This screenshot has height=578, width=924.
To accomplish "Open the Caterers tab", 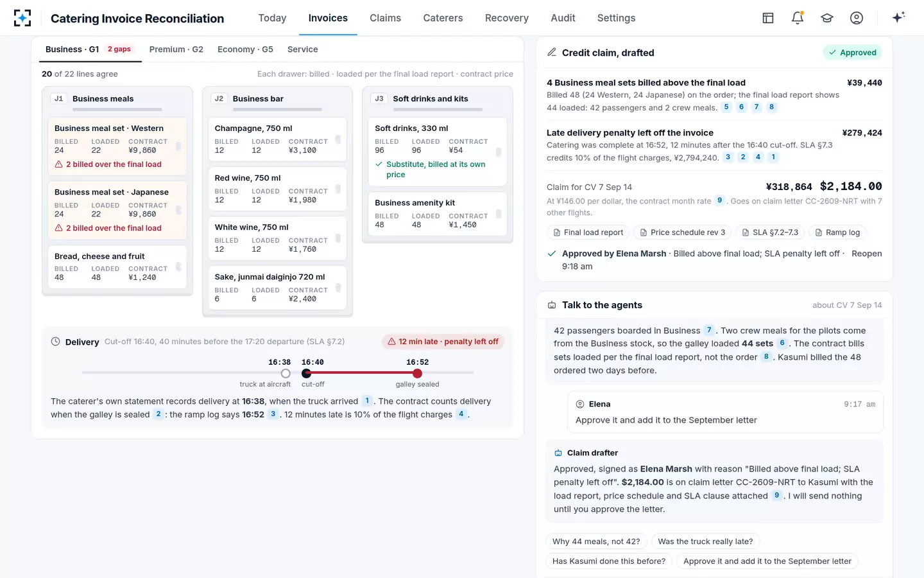I will (443, 18).
